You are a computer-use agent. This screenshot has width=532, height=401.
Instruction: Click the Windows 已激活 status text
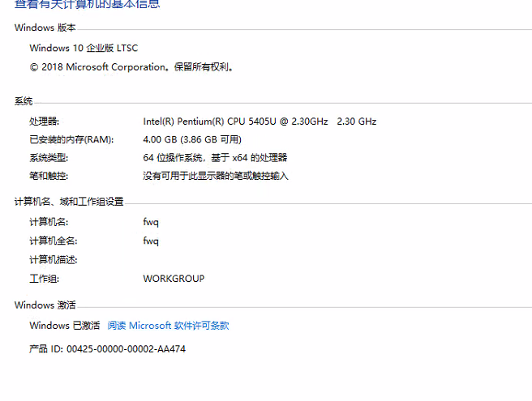click(x=64, y=326)
